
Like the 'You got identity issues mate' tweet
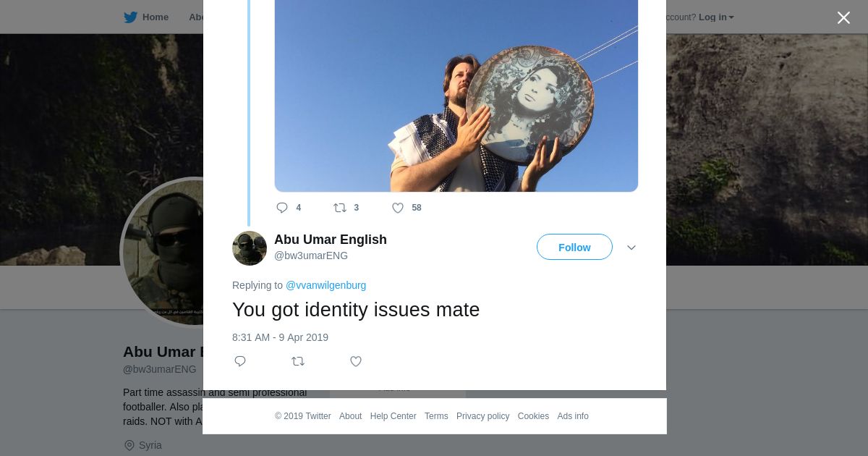[x=356, y=361]
